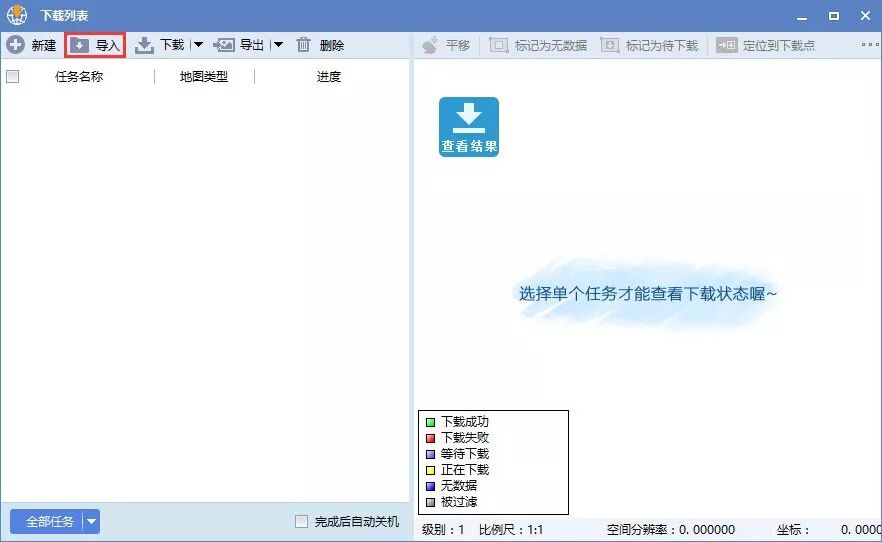The image size is (882, 542).
Task: Toggle the select-all tasks checkbox
Action: point(12,76)
